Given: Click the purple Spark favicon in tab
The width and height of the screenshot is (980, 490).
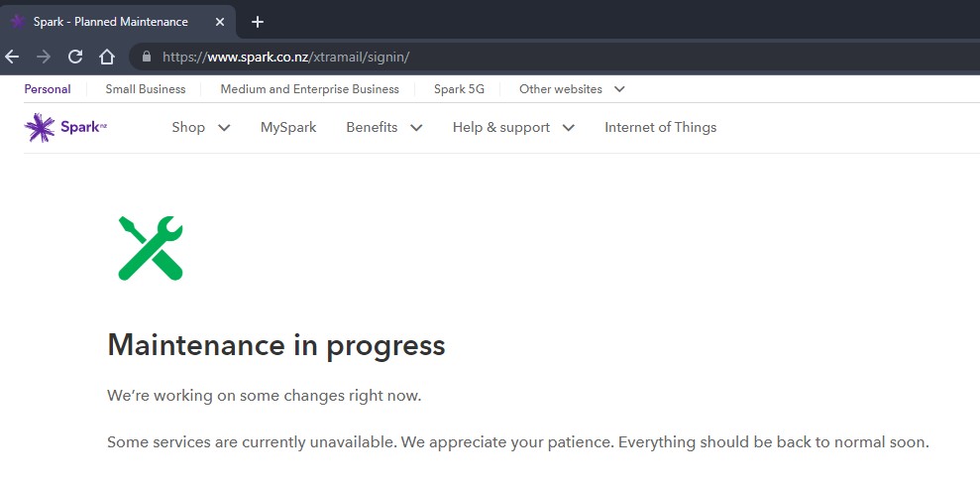Looking at the screenshot, I should pos(18,22).
